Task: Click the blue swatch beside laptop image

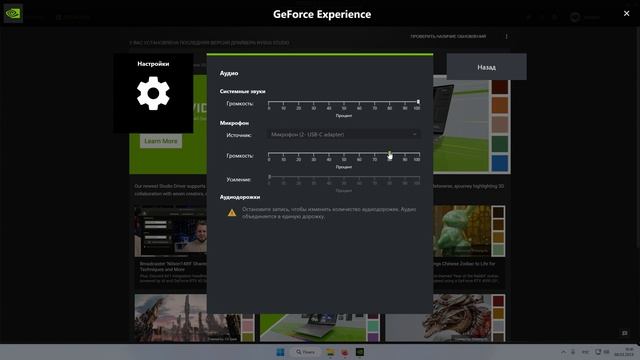Action: click(499, 163)
